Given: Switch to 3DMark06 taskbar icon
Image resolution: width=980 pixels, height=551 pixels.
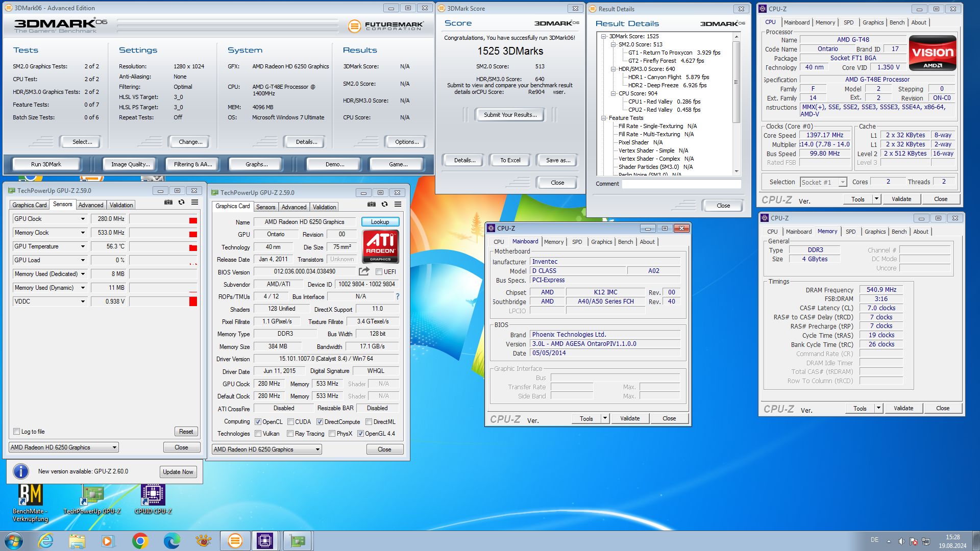Looking at the screenshot, I should pyautogui.click(x=235, y=541).
